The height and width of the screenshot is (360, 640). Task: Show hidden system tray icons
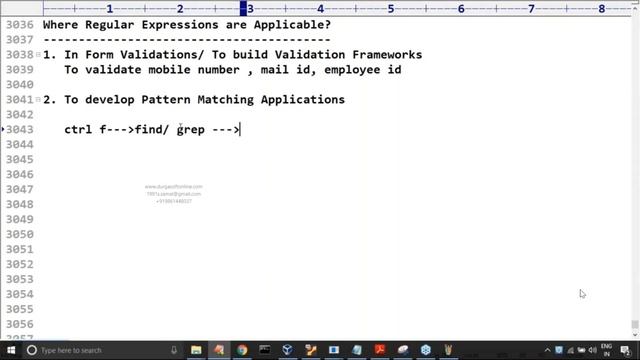[x=547, y=350]
